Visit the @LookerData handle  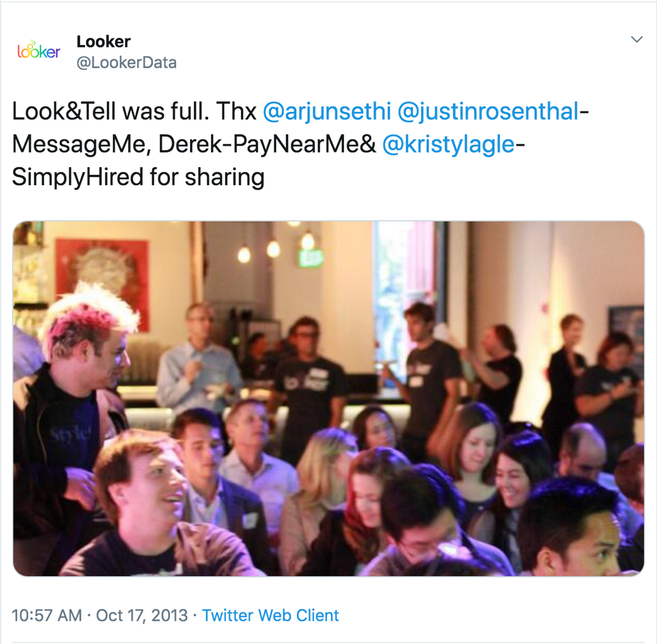click(x=127, y=63)
